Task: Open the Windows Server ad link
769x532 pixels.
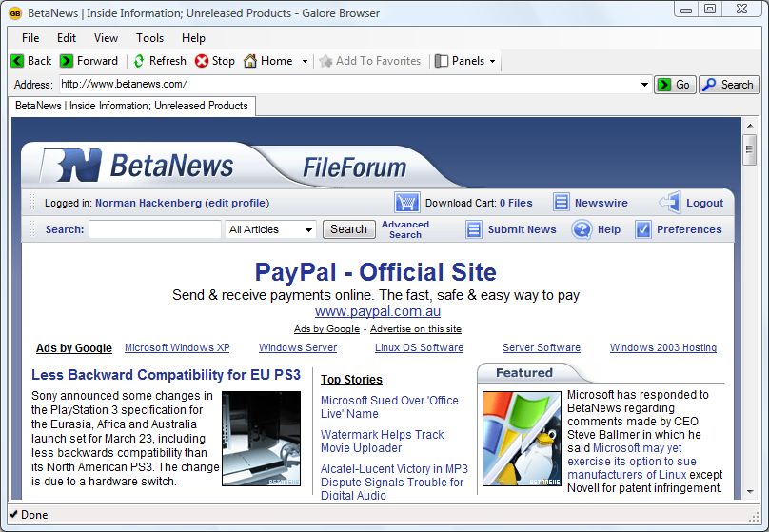Action: click(298, 347)
